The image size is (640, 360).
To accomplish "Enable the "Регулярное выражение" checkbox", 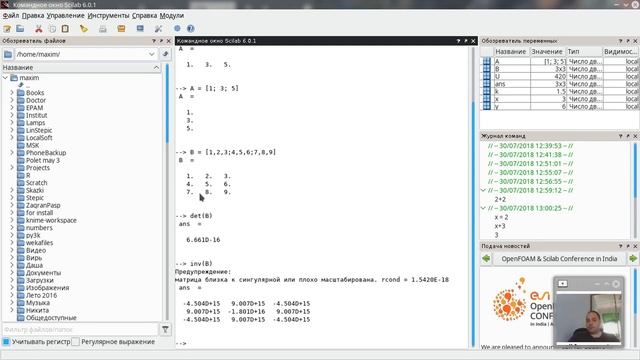I will 75,342.
